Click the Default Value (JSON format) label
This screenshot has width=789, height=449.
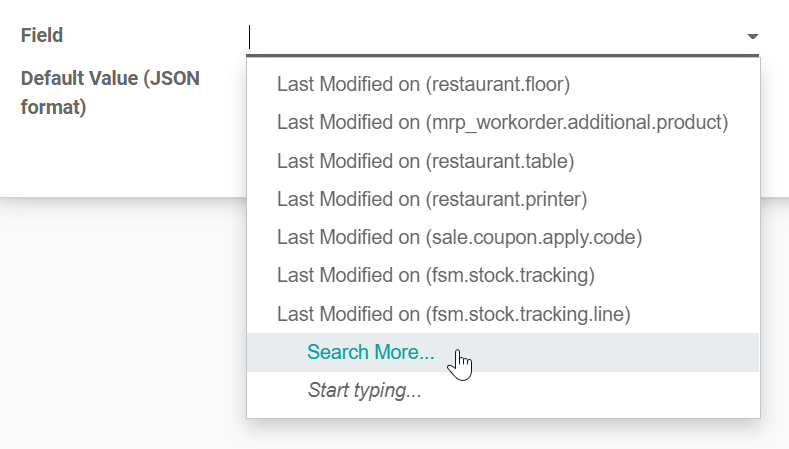110,92
